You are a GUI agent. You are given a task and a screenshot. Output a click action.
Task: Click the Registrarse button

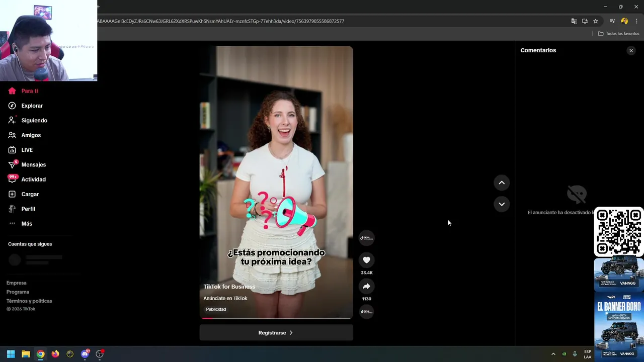(276, 333)
